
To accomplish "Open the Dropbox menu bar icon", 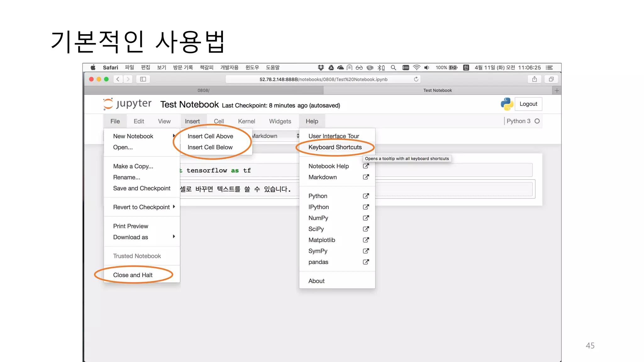I will point(321,68).
